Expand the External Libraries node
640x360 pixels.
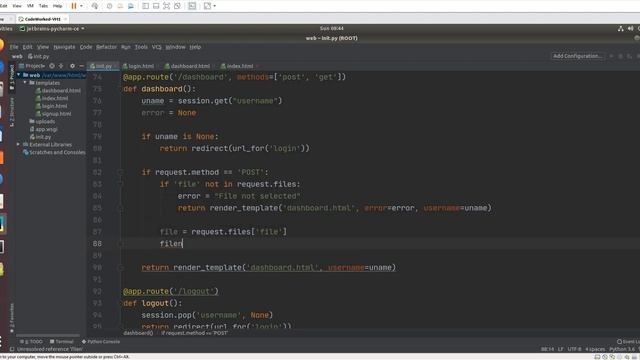pos(18,144)
